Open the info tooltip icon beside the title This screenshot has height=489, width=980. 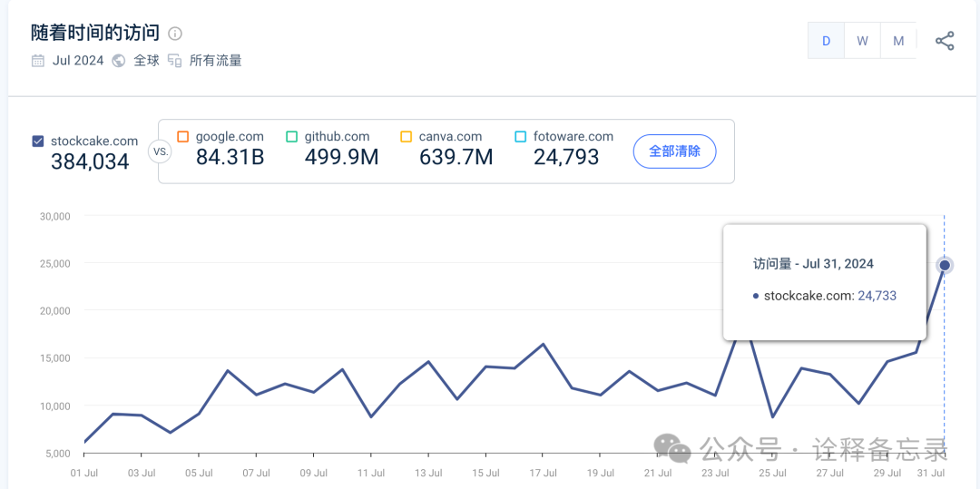[176, 33]
